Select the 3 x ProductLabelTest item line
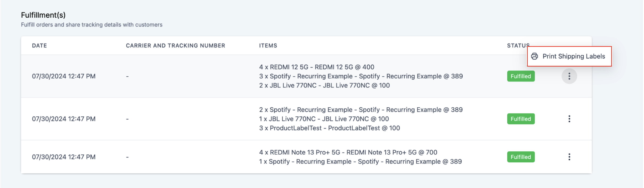Viewport: 644px width, 188px height. (329, 128)
